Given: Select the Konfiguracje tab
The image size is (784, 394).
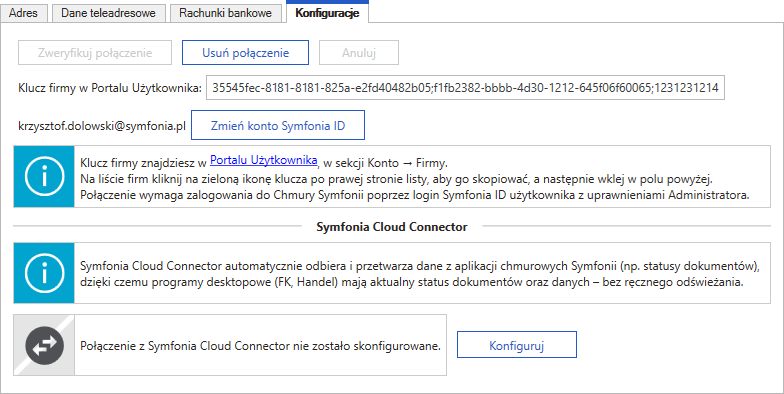Looking at the screenshot, I should click(x=328, y=12).
